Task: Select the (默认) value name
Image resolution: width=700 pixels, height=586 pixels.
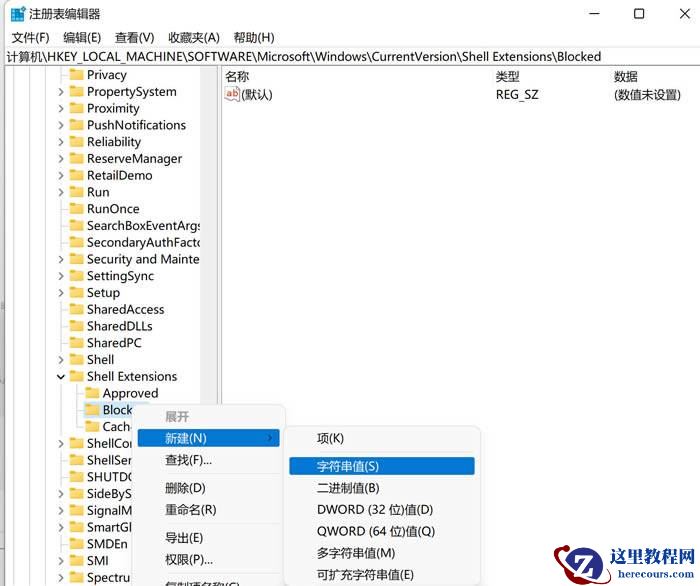Action: pos(257,95)
